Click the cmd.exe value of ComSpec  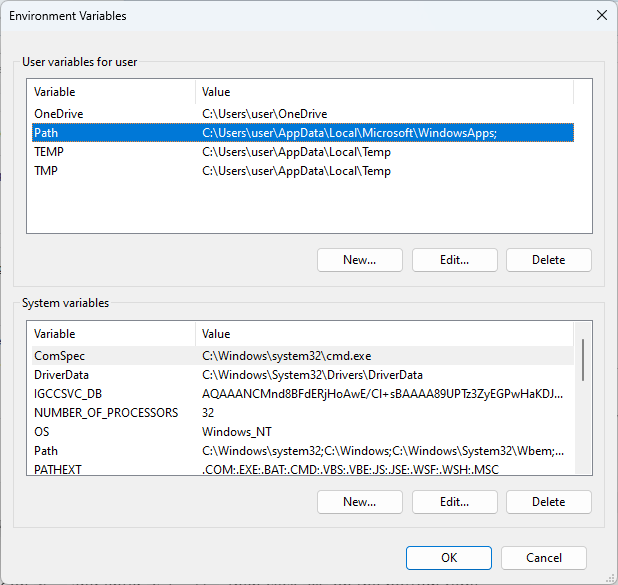tap(287, 356)
